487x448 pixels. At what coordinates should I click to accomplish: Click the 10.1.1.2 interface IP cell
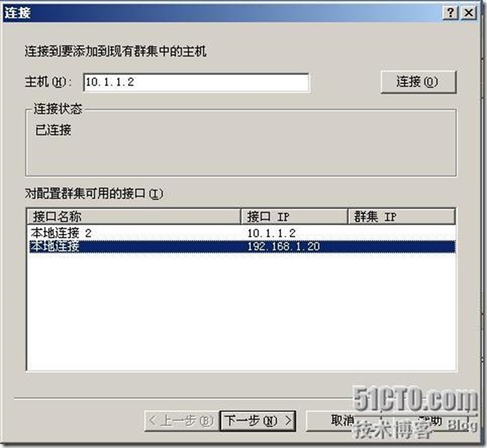(x=271, y=233)
